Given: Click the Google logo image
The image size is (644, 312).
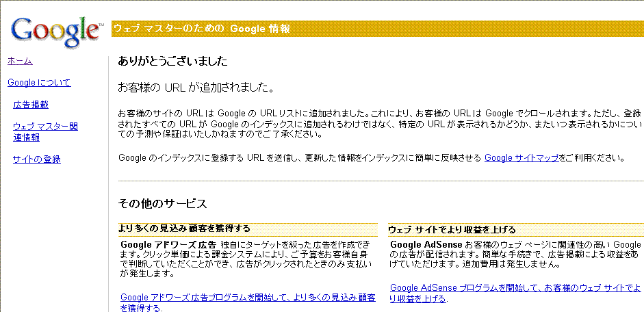Looking at the screenshot, I should coord(57,32).
